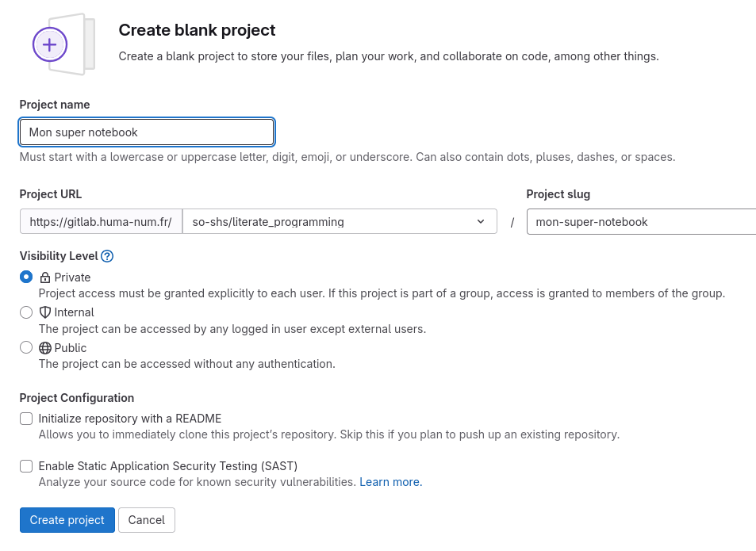Click the https://gitlab.huma-num.fr/ URL prefix
This screenshot has width=756, height=551.
pyautogui.click(x=101, y=221)
